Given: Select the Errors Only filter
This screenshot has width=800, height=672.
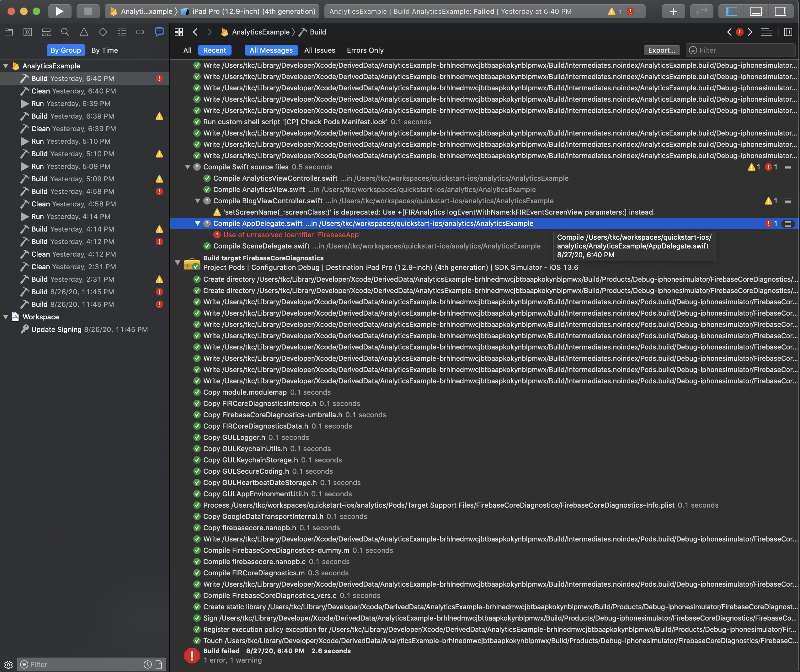Looking at the screenshot, I should (365, 50).
